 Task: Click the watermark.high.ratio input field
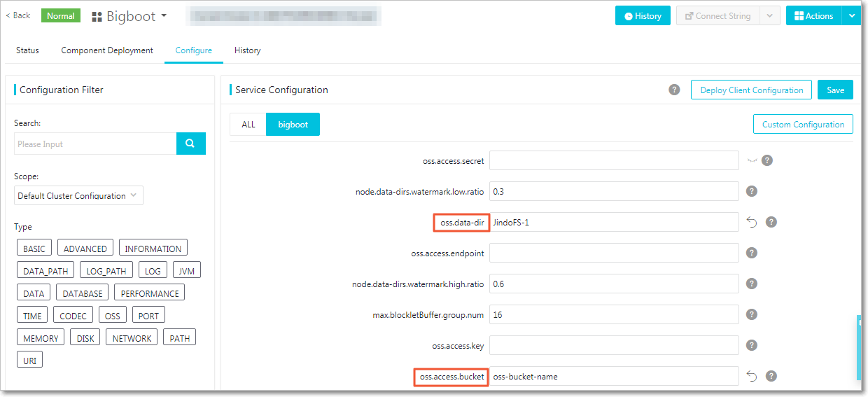(x=614, y=284)
